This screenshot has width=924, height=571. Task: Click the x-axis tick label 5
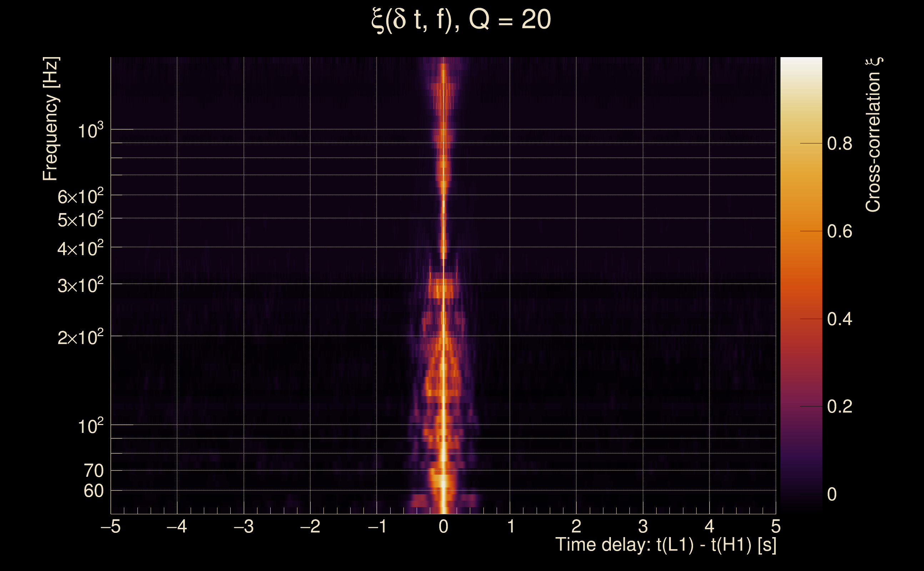coord(775,526)
